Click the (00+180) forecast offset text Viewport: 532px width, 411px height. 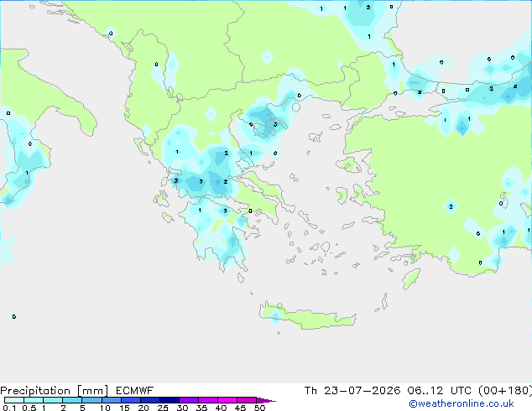505,391
